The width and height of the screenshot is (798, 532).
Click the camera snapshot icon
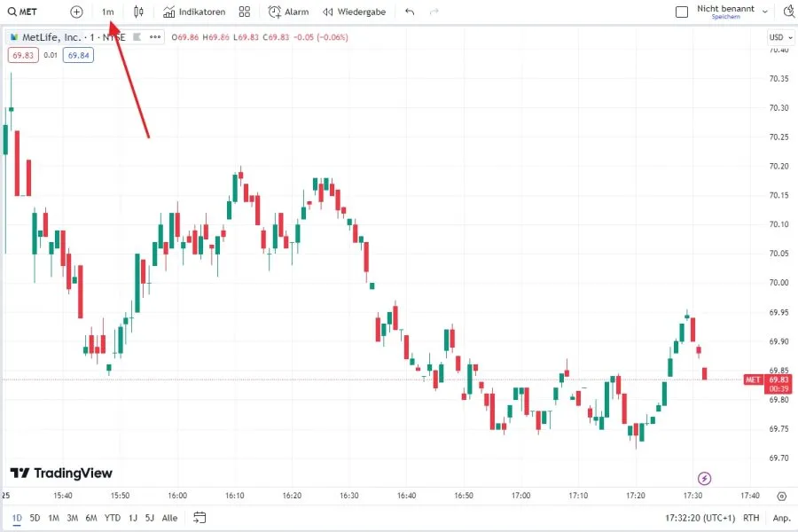[789, 12]
